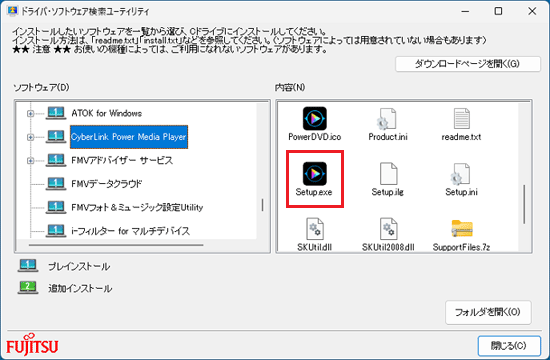Click the contents pane vertical scrollbar
This screenshot has height=360, width=550.
(x=524, y=204)
